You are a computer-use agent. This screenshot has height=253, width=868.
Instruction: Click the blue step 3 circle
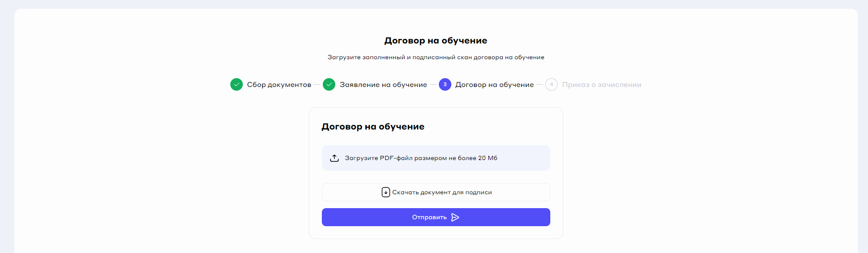click(445, 85)
